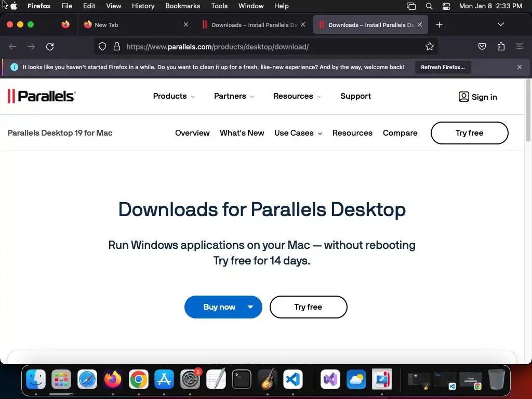Open the tracking protection shield icon
This screenshot has width=532, height=399.
102,46
